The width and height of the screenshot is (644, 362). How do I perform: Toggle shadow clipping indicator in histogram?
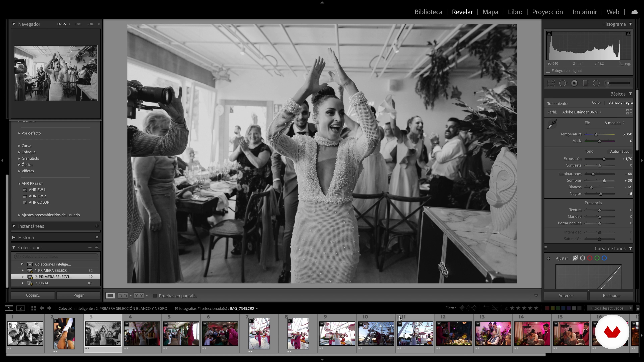click(x=549, y=34)
